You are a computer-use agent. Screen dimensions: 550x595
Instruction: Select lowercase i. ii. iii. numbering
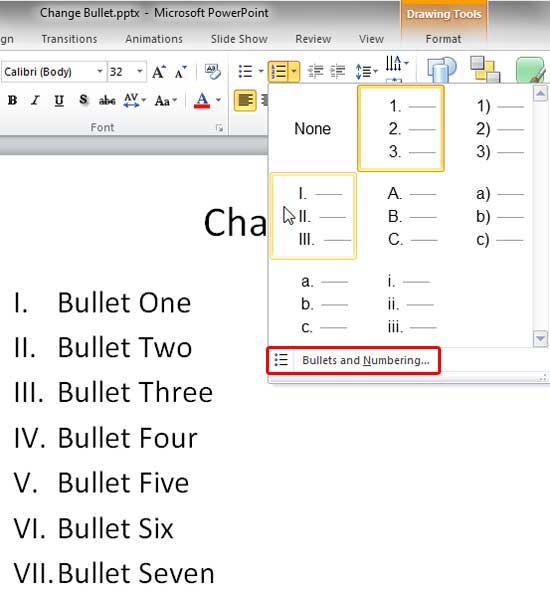pyautogui.click(x=401, y=304)
